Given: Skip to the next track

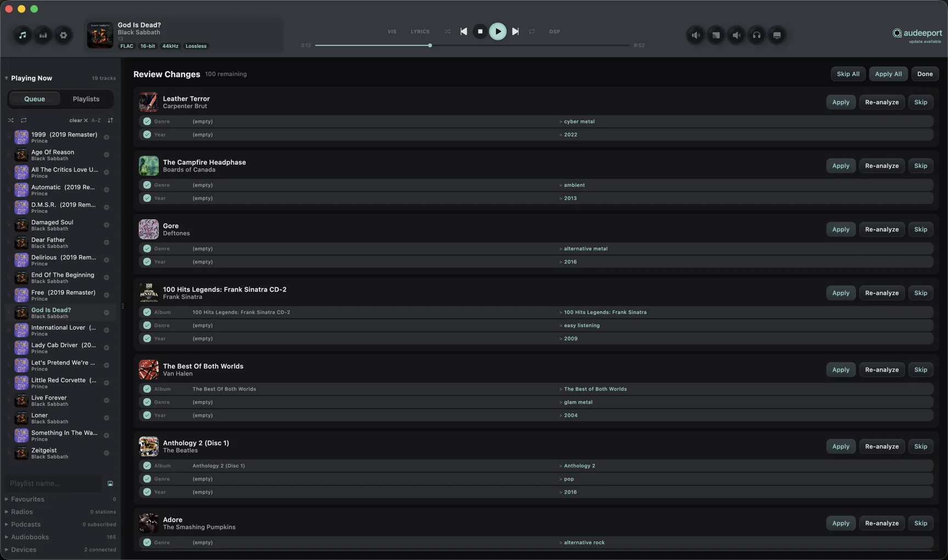Looking at the screenshot, I should 515,31.
